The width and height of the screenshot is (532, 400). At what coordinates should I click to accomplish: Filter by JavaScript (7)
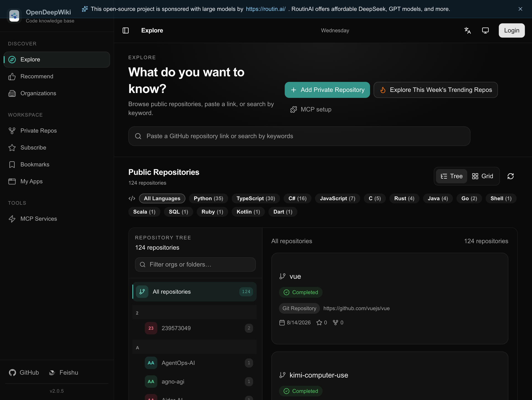pos(337,198)
